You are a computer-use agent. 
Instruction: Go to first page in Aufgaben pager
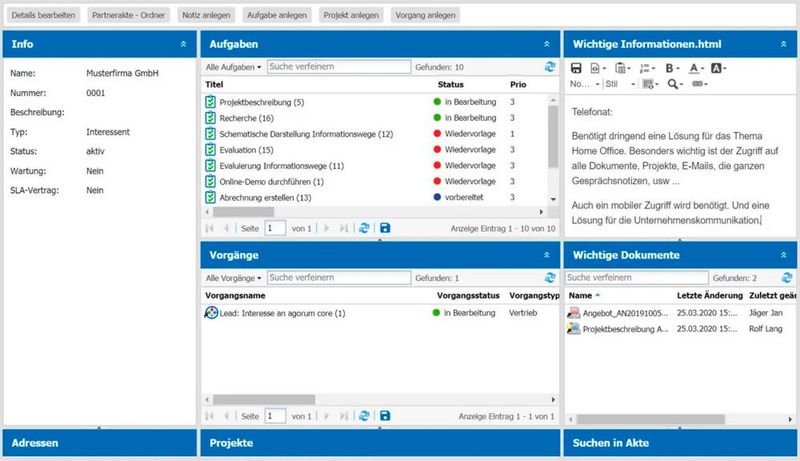pyautogui.click(x=209, y=228)
